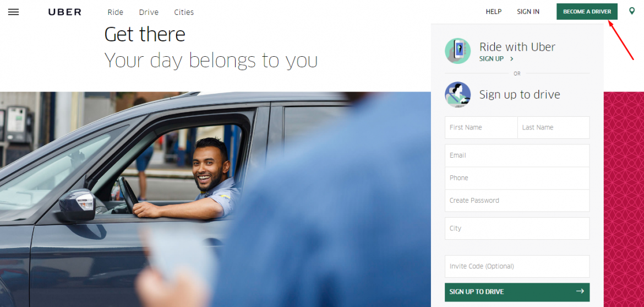Open the City field

pos(517,228)
